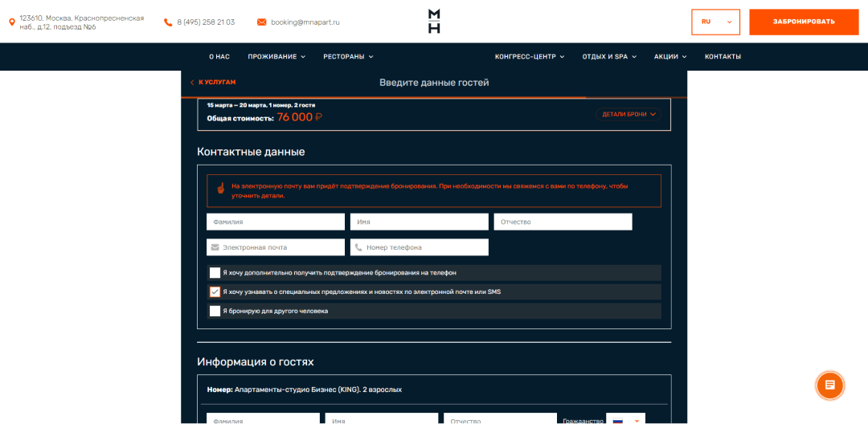
Task: Click booking@mnapart.ru email link
Action: (305, 22)
